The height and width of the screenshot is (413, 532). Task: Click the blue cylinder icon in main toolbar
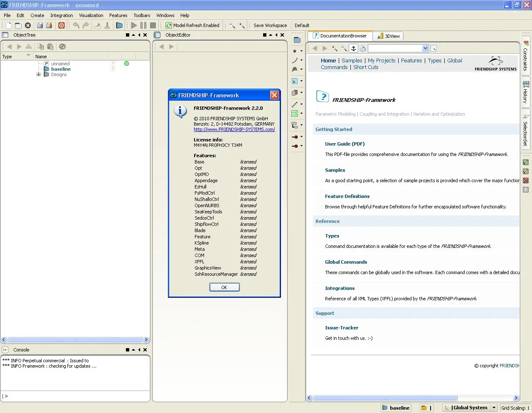click(x=119, y=25)
